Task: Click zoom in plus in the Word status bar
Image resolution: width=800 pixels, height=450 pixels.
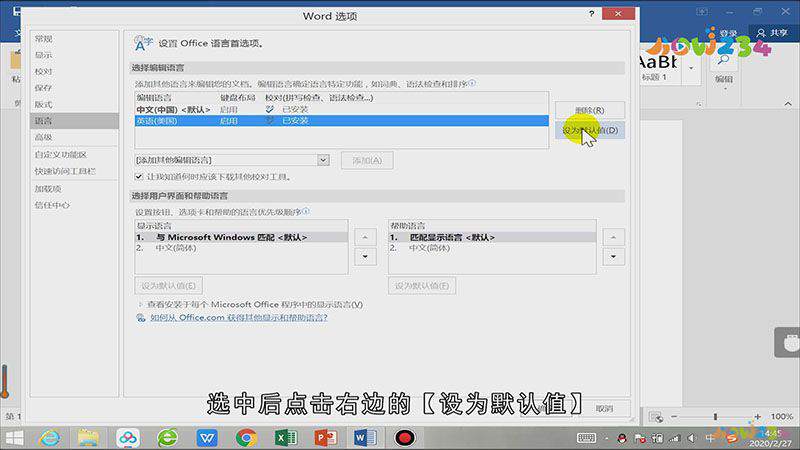Action: [758, 416]
